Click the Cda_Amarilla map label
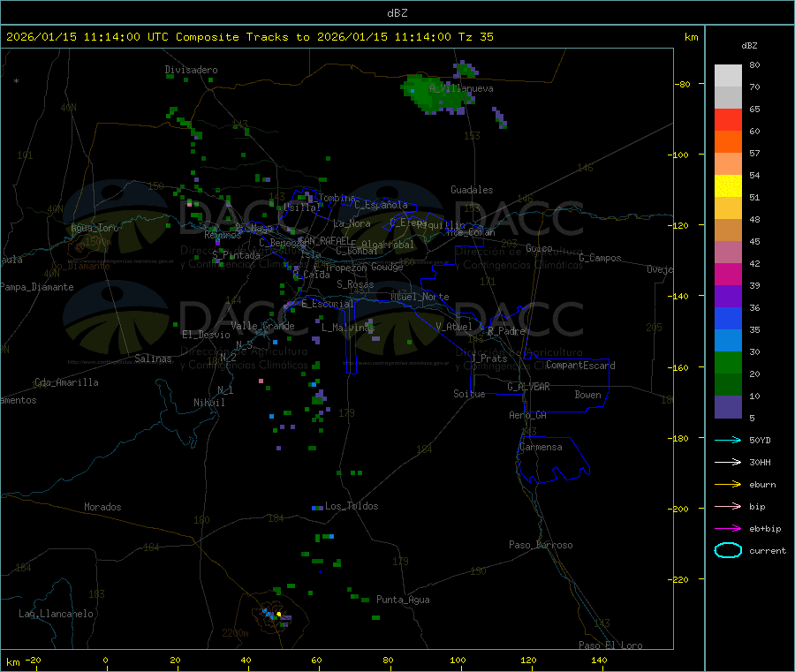The height and width of the screenshot is (672, 795). [66, 382]
